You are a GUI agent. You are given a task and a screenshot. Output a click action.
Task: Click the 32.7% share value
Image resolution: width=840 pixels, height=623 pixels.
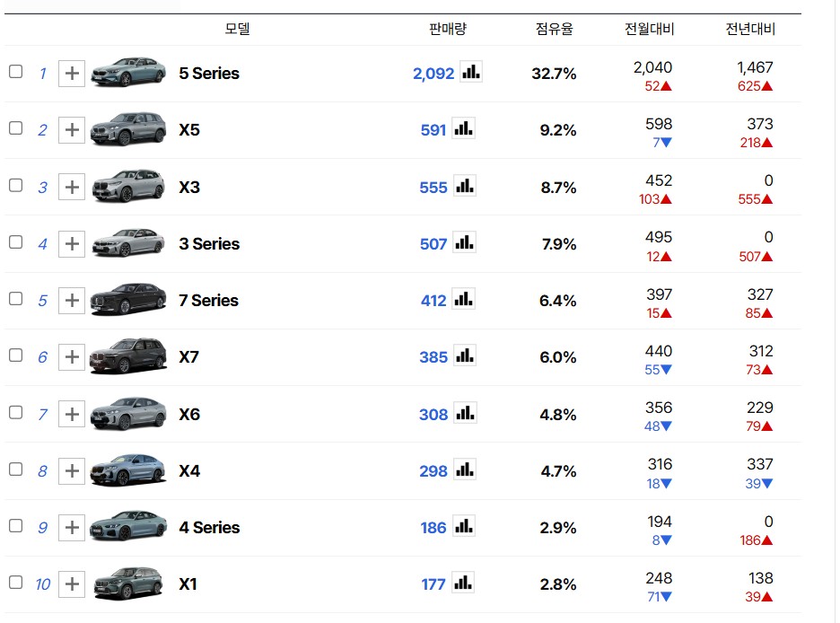tap(554, 74)
